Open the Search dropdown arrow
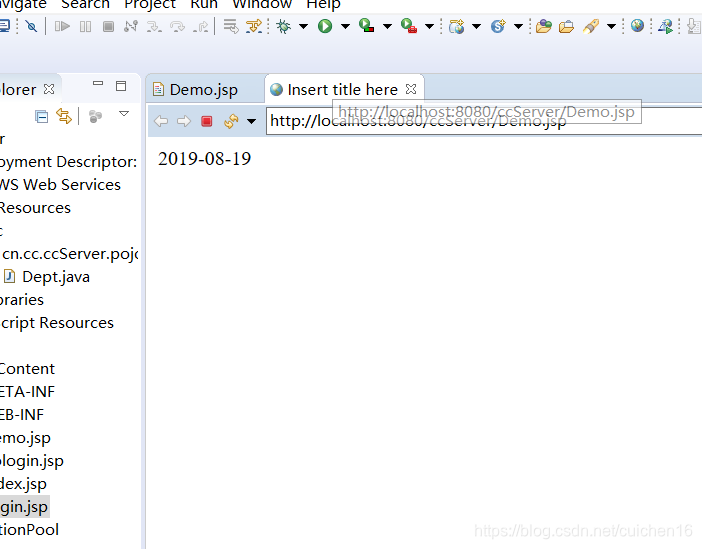The image size is (702, 549). point(611,26)
